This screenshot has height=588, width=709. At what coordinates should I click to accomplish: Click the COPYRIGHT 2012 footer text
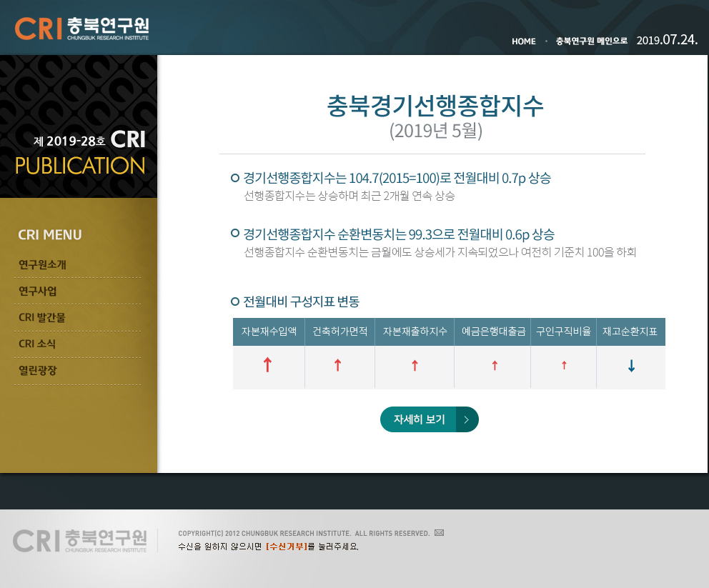[x=304, y=533]
